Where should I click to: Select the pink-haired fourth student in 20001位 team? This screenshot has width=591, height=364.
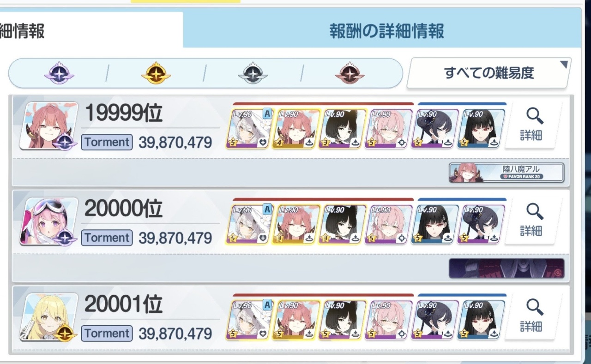coord(388,320)
